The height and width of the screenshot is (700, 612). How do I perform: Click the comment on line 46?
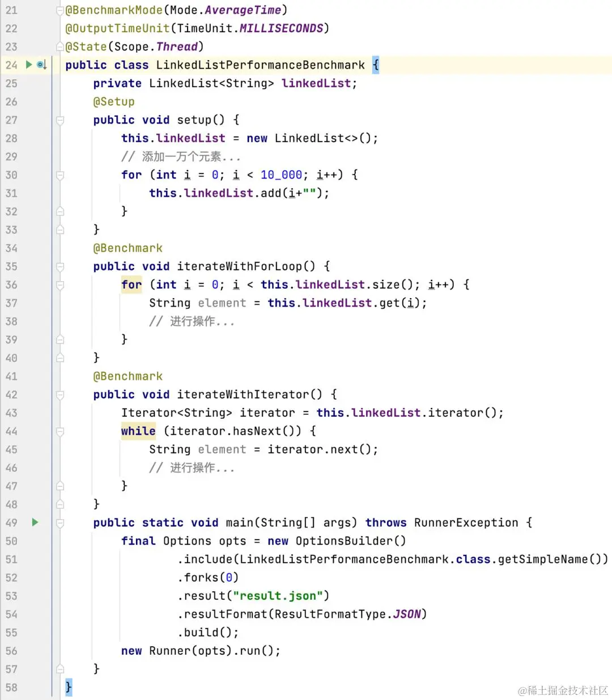[192, 468]
